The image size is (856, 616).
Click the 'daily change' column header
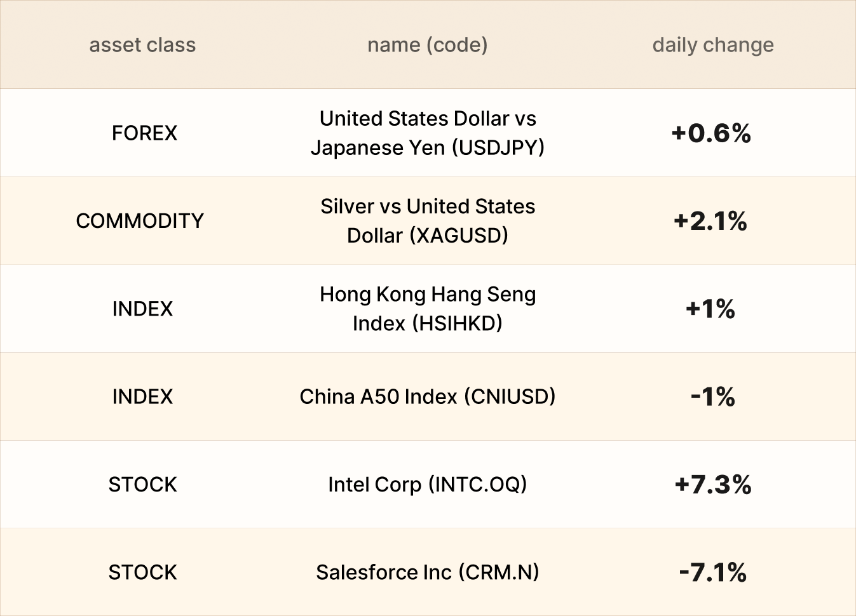point(712,45)
